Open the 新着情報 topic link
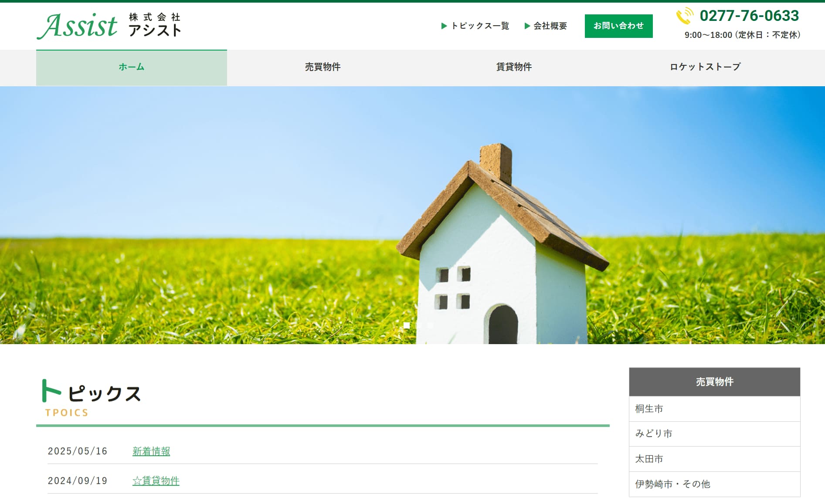 click(151, 451)
